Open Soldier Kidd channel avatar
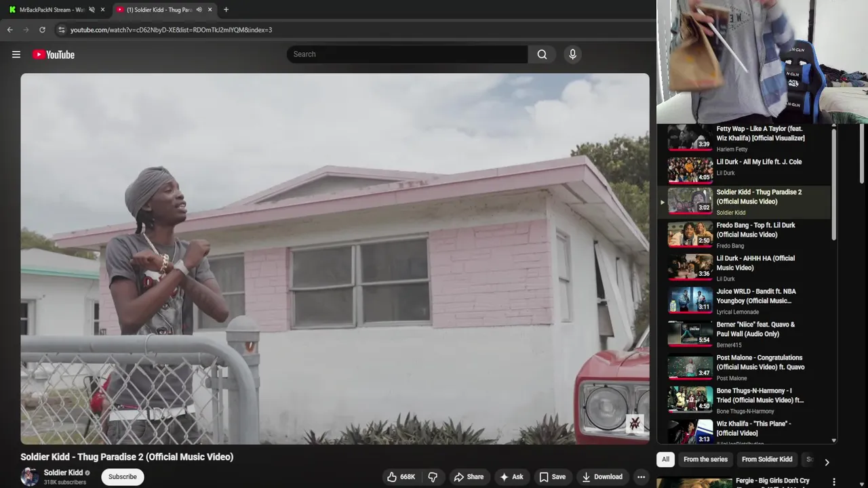 [30, 476]
